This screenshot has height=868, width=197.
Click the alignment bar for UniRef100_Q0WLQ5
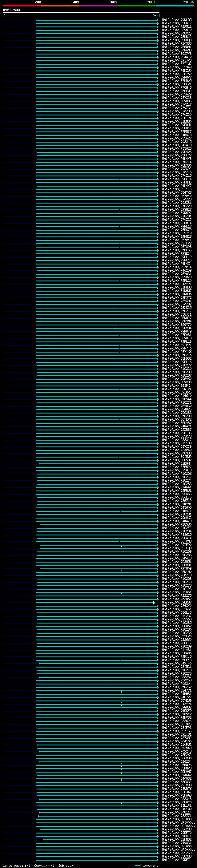pos(97,20)
